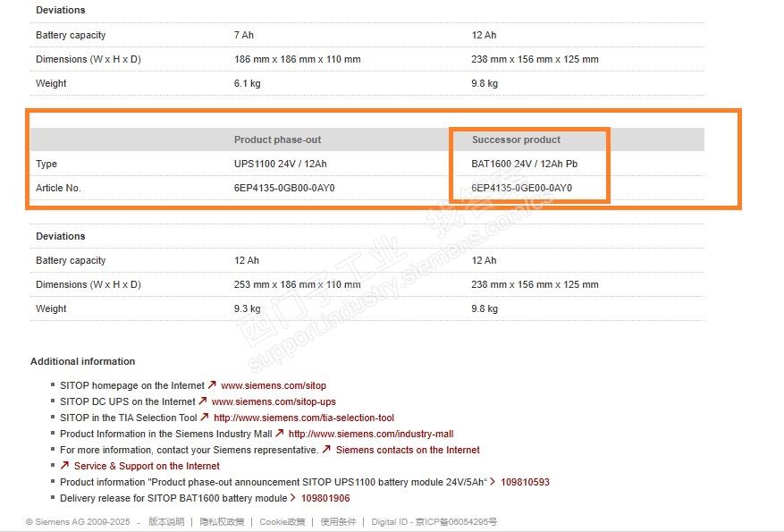Click the arrow icon before www.siemens.com/sitop-ups

click(203, 401)
